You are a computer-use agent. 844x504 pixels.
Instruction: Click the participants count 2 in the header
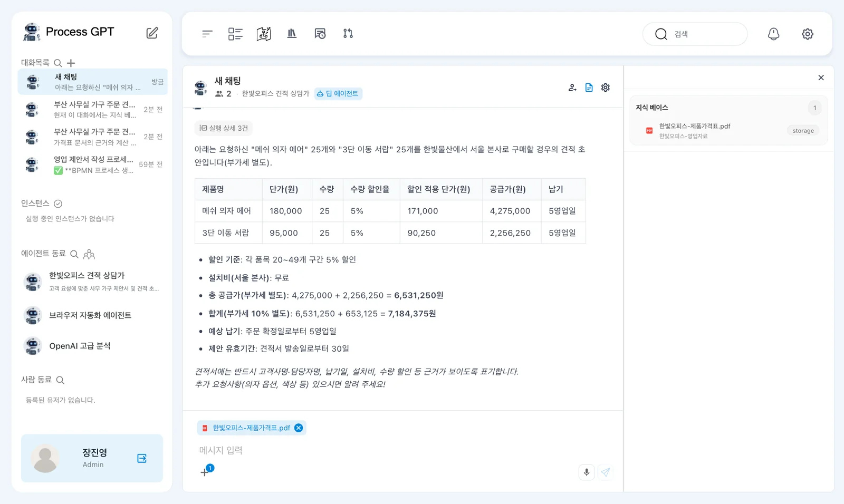223,94
